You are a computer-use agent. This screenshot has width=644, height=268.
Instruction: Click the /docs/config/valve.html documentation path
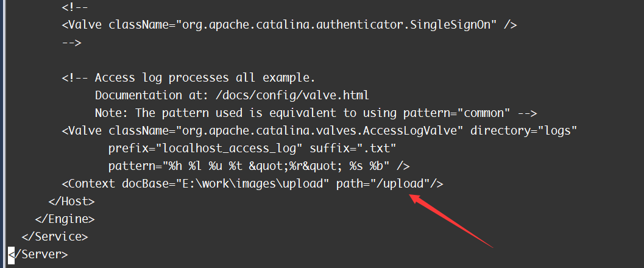pyautogui.click(x=285, y=96)
